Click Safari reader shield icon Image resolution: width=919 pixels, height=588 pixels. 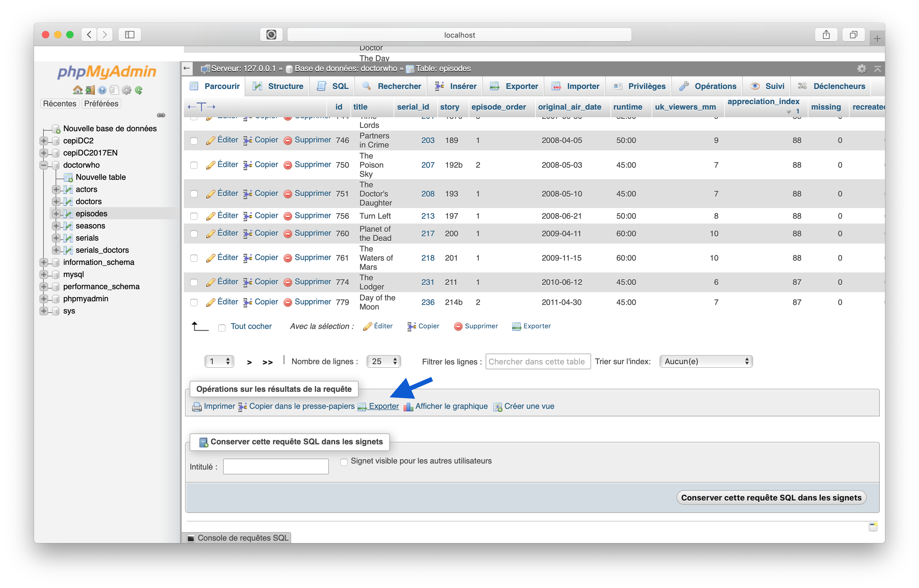coord(271,35)
